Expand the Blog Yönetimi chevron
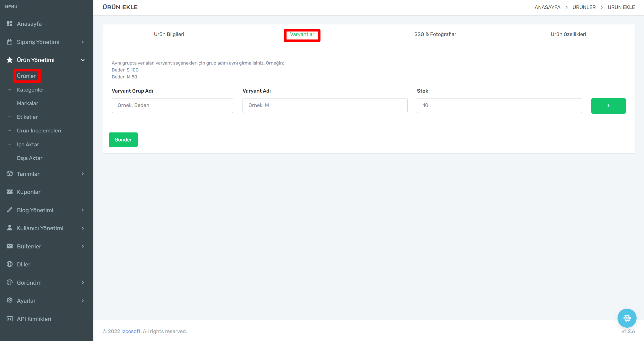The image size is (644, 341). [83, 210]
